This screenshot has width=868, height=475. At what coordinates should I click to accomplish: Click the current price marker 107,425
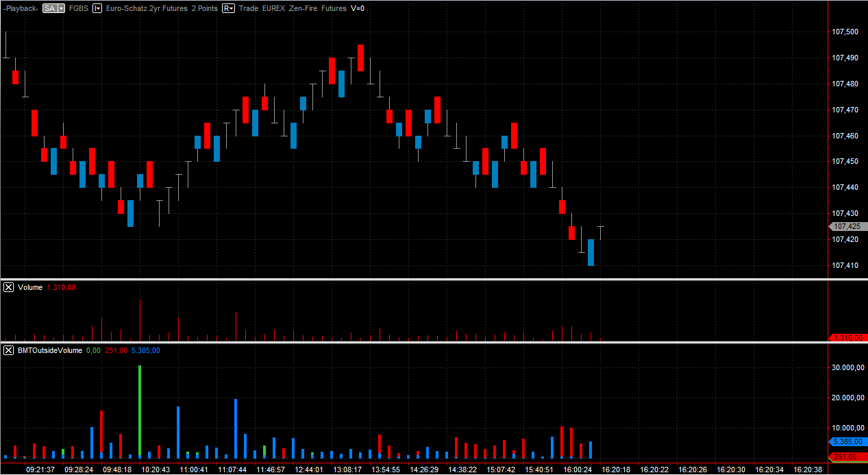pyautogui.click(x=847, y=226)
